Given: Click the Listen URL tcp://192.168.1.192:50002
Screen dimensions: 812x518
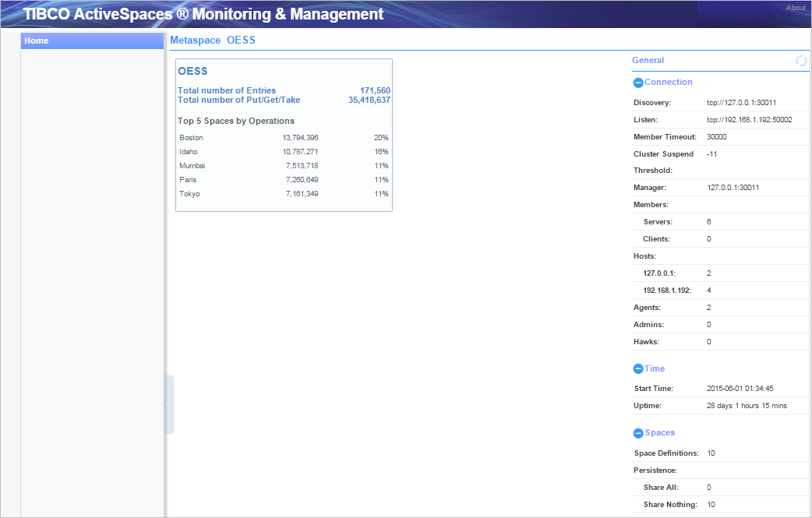Looking at the screenshot, I should pos(750,120).
